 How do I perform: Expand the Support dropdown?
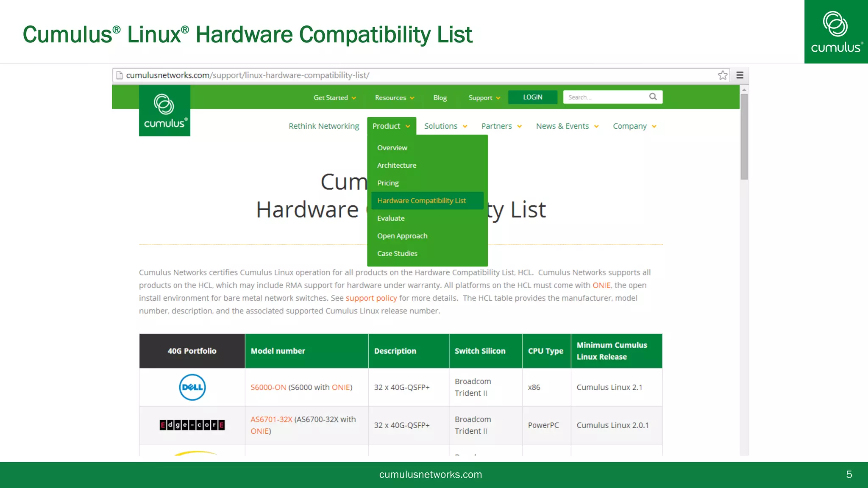484,97
